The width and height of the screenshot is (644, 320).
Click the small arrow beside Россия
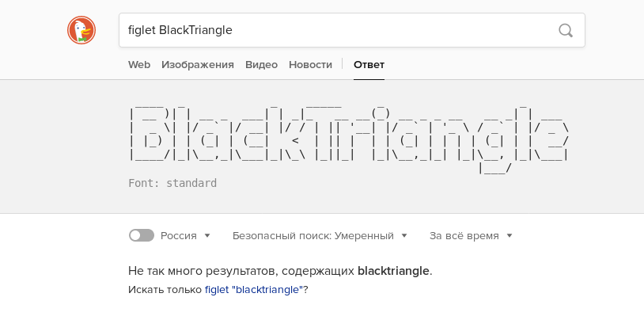pos(207,235)
